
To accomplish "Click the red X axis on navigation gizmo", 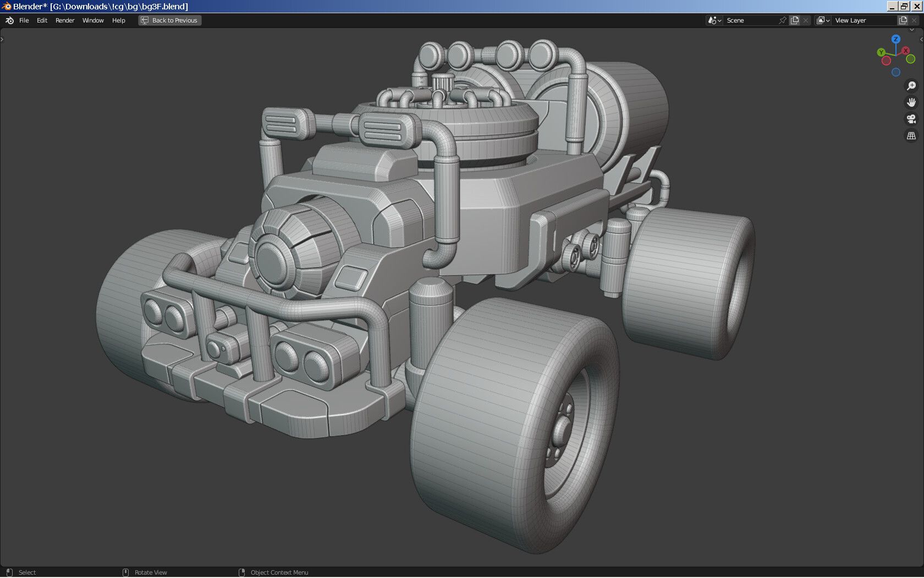I will pos(905,51).
